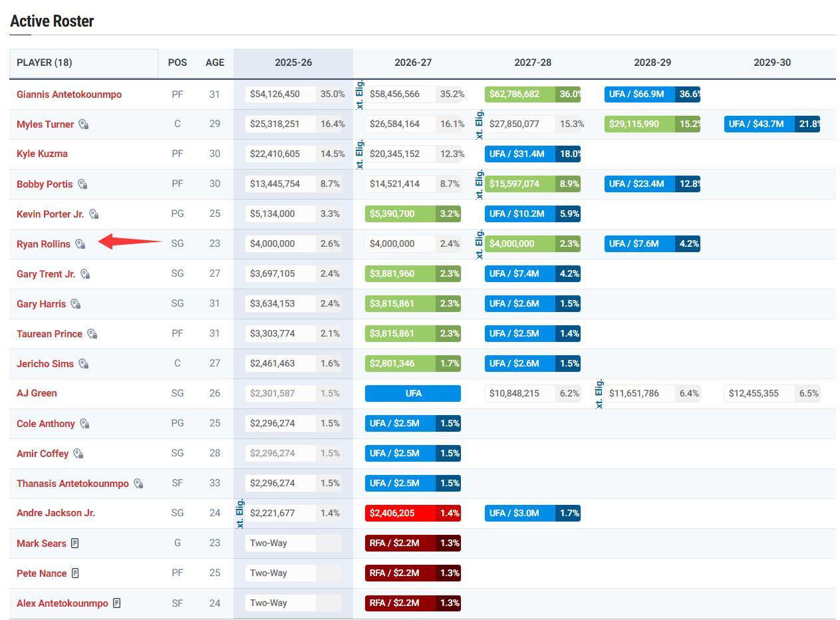This screenshot has height=620, width=840.
Task: Click the lock-tag icon beside Kevin Porter Jr.
Action: [94, 214]
